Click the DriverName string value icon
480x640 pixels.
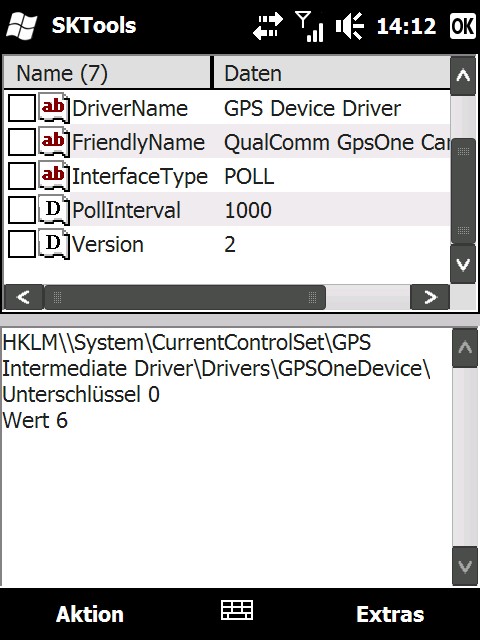click(54, 108)
